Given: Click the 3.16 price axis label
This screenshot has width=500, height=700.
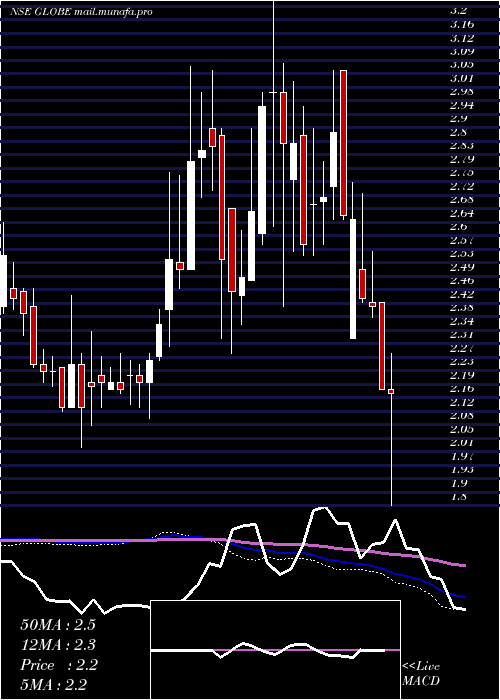Looking at the screenshot, I should pyautogui.click(x=462, y=24).
